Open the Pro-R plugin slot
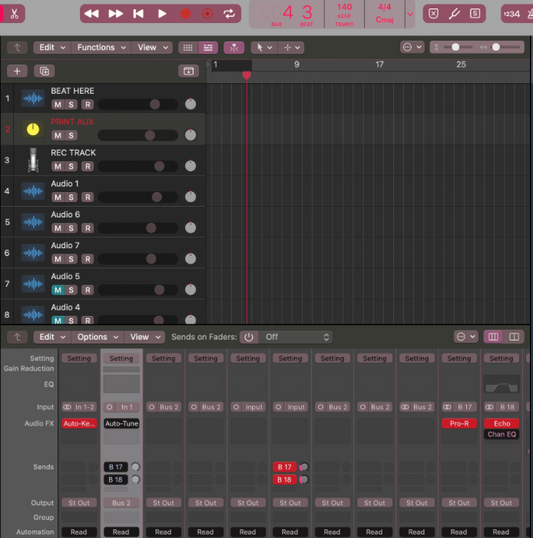The height and width of the screenshot is (538, 533). tap(459, 423)
